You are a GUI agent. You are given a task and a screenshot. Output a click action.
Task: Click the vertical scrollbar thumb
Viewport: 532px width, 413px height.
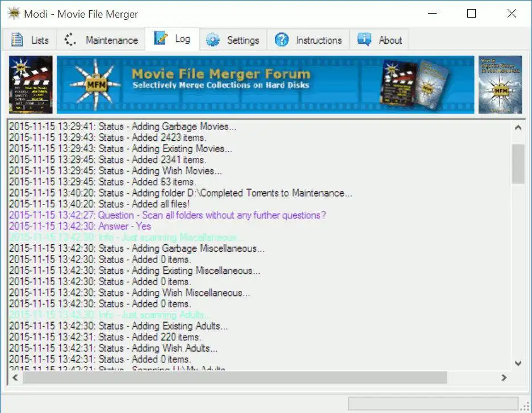(x=518, y=164)
